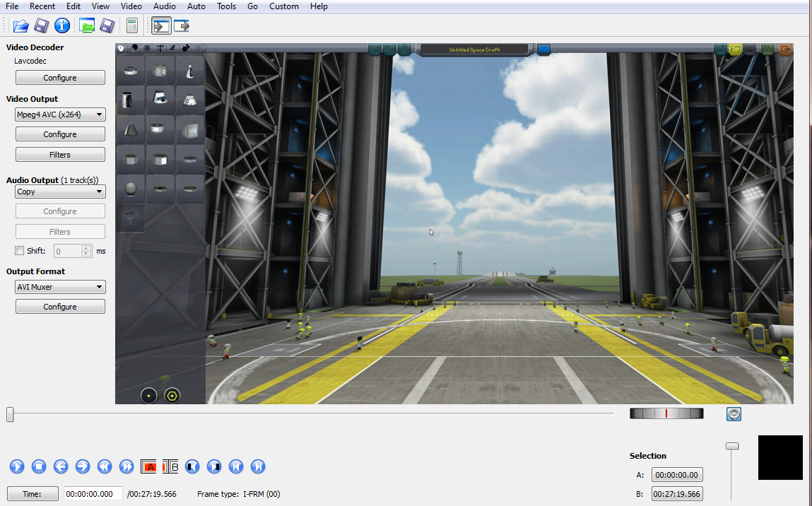
Task: Set selection end with marker B icon
Action: click(x=171, y=466)
